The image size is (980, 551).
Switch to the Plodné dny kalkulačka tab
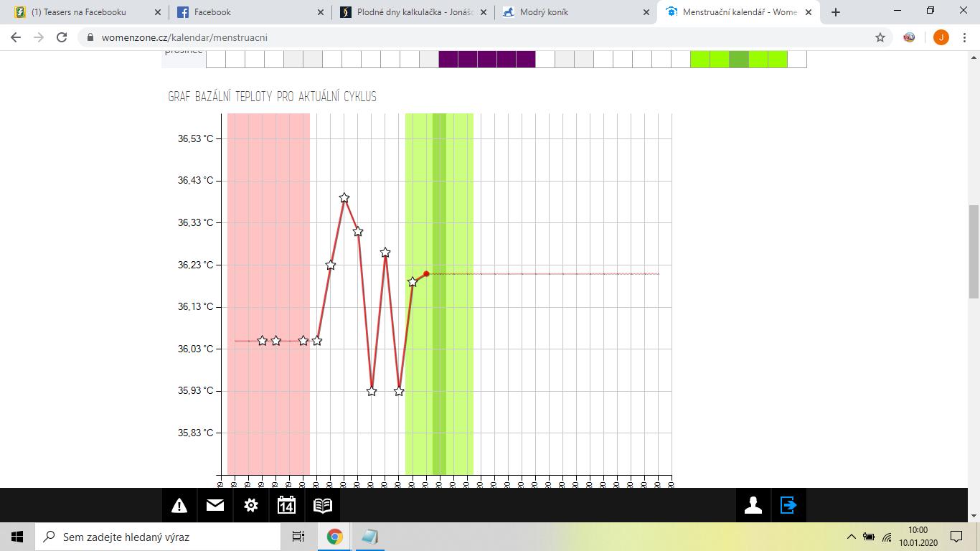point(413,12)
